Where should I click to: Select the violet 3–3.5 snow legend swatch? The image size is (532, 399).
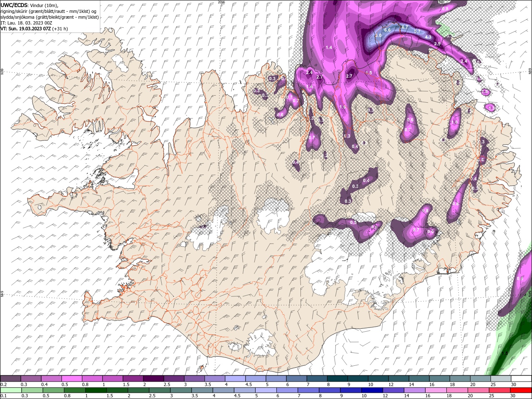coord(194,379)
